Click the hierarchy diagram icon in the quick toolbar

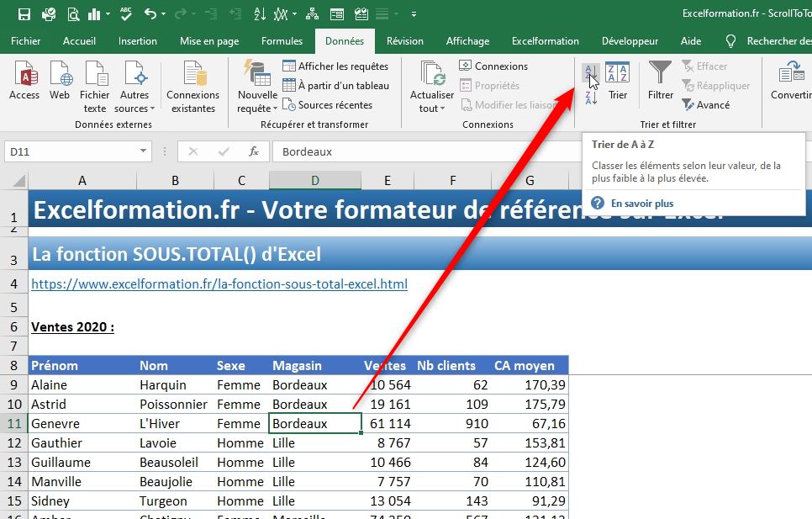[x=312, y=14]
